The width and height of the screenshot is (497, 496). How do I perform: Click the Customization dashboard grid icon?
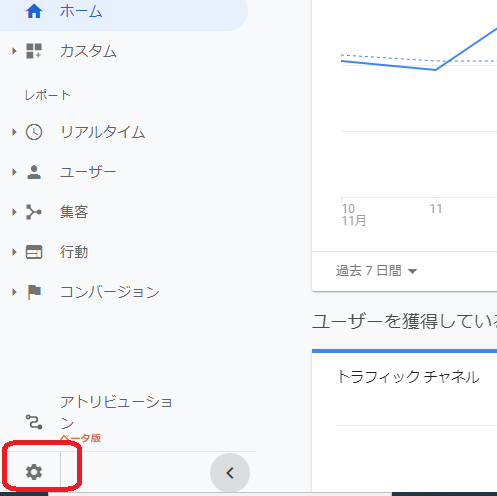tap(34, 51)
